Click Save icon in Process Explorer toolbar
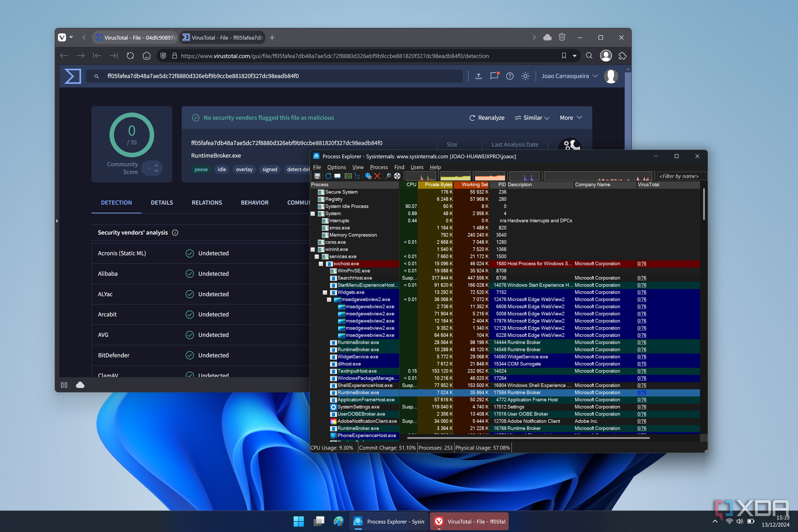798x532 pixels. [317, 176]
